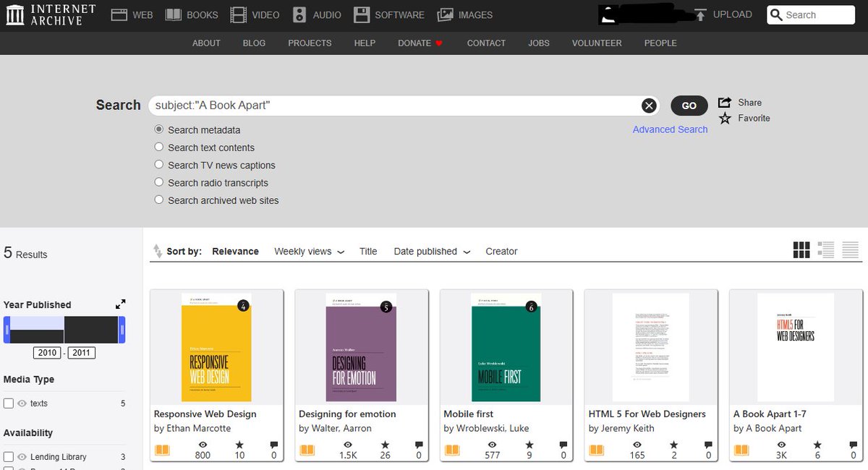Click the Share icon
Screen dimensions: 868x470
pos(725,102)
